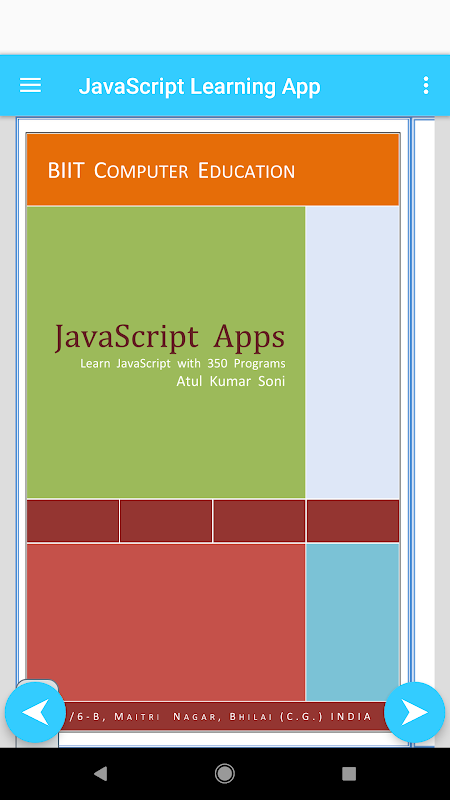Open the three-dot overflow menu
The image size is (450, 800).
[x=426, y=85]
